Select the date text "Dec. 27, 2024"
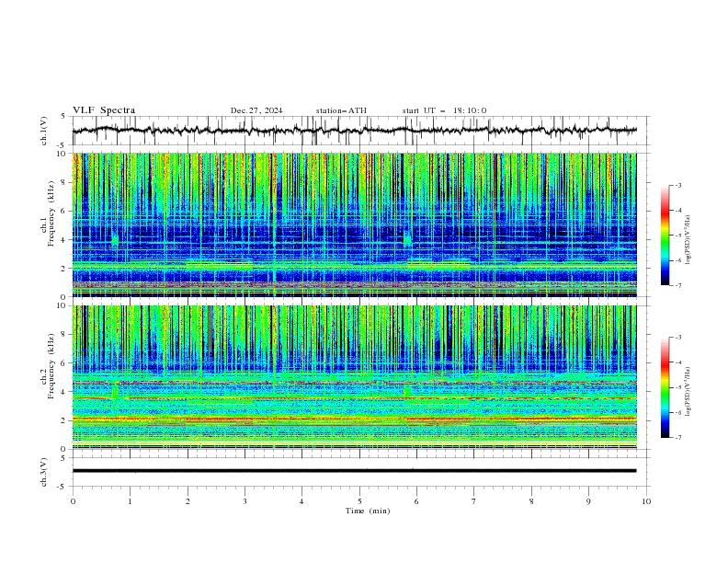Viewport: 728px width, 563px height. [256, 110]
